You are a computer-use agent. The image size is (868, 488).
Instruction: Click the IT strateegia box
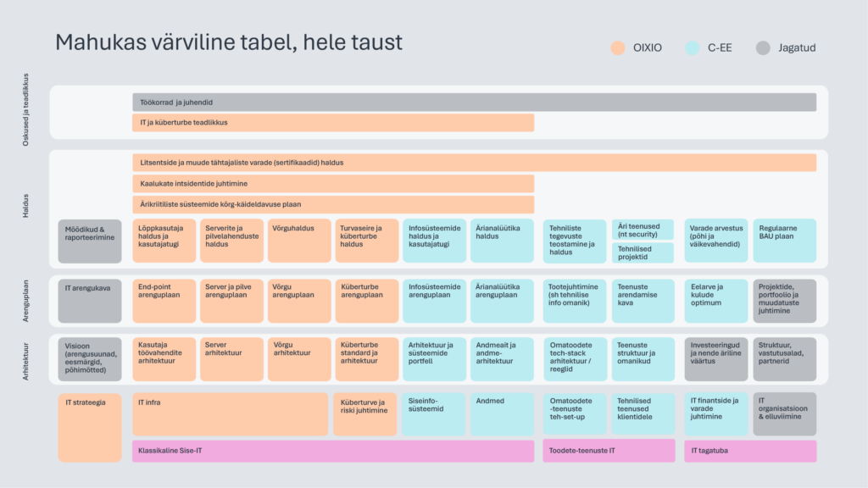click(90, 427)
